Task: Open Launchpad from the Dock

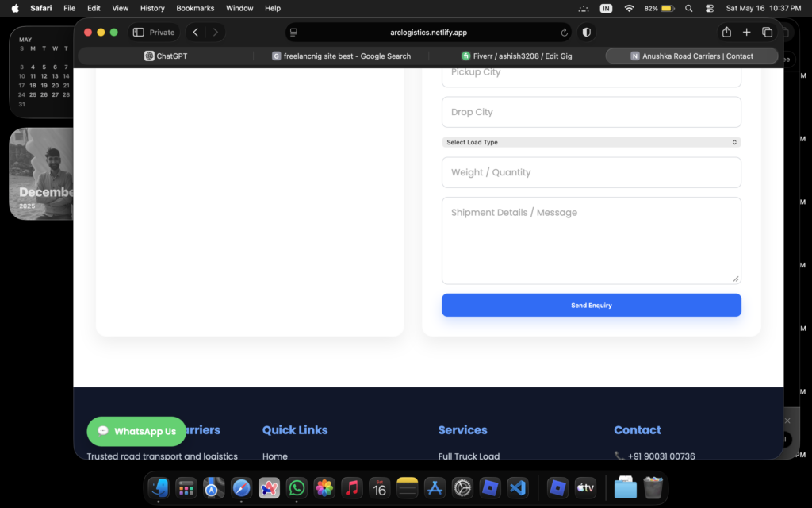Action: tap(186, 488)
